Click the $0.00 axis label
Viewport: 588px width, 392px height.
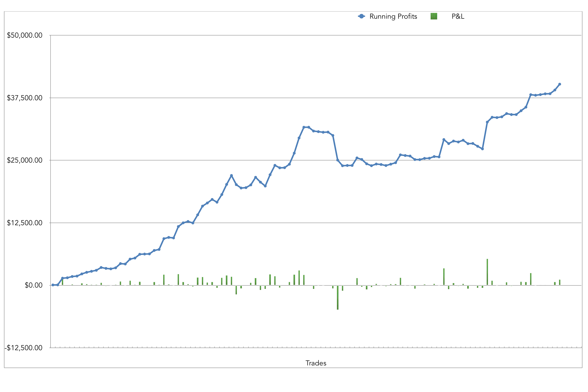pyautogui.click(x=33, y=285)
